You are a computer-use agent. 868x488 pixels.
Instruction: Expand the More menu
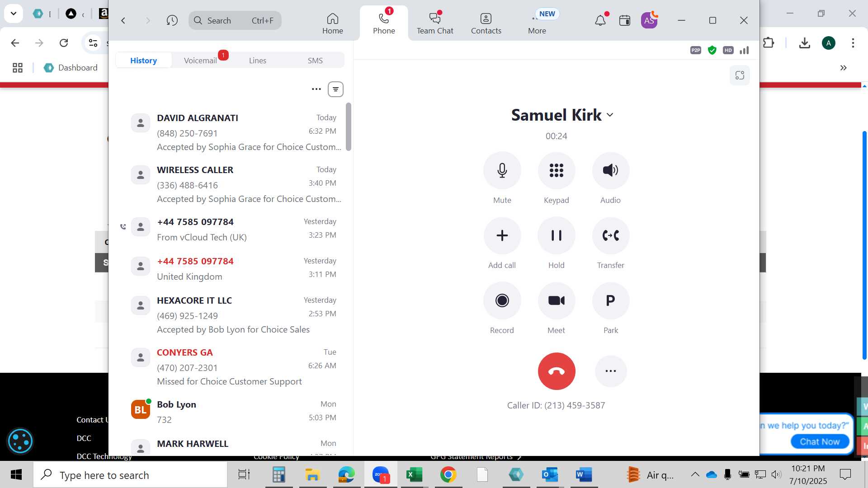pos(537,23)
